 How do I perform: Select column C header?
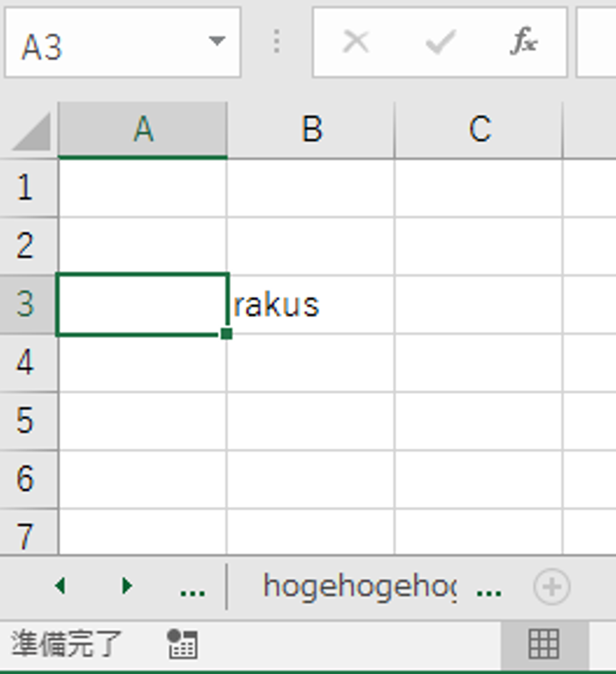(480, 129)
